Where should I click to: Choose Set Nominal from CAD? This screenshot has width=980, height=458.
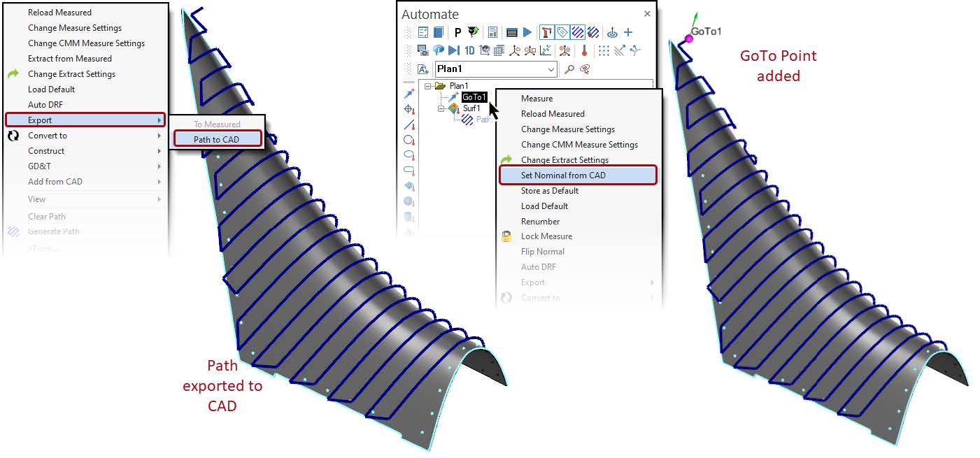[578, 176]
